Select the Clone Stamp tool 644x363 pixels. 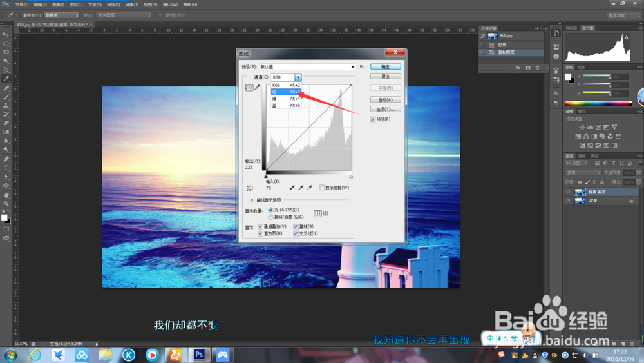point(6,106)
